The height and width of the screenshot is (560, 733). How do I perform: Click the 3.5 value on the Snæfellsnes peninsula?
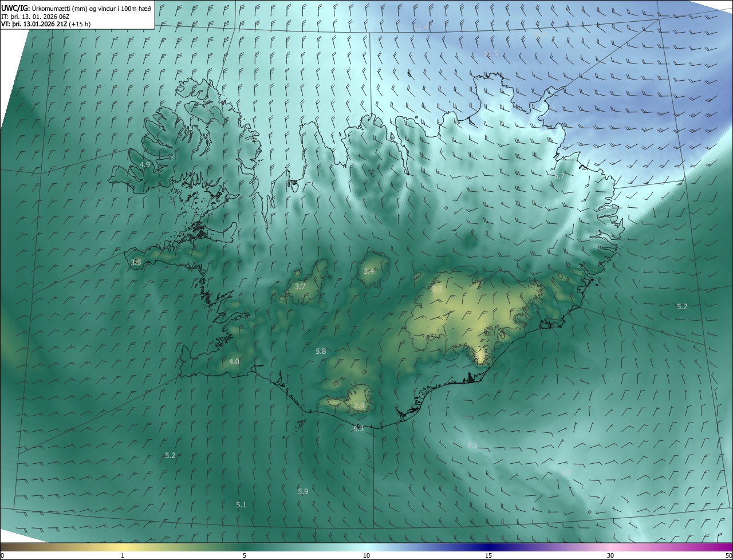click(x=136, y=263)
